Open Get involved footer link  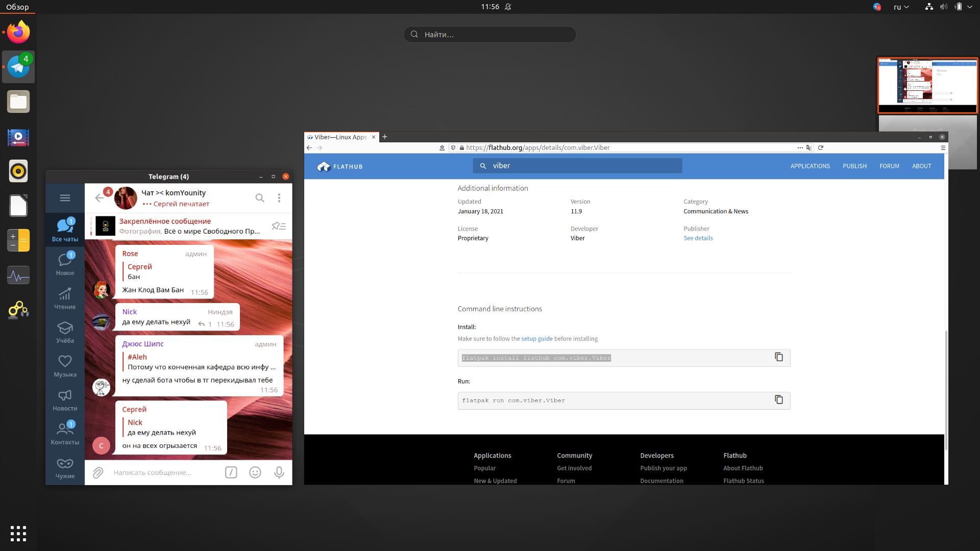(574, 468)
